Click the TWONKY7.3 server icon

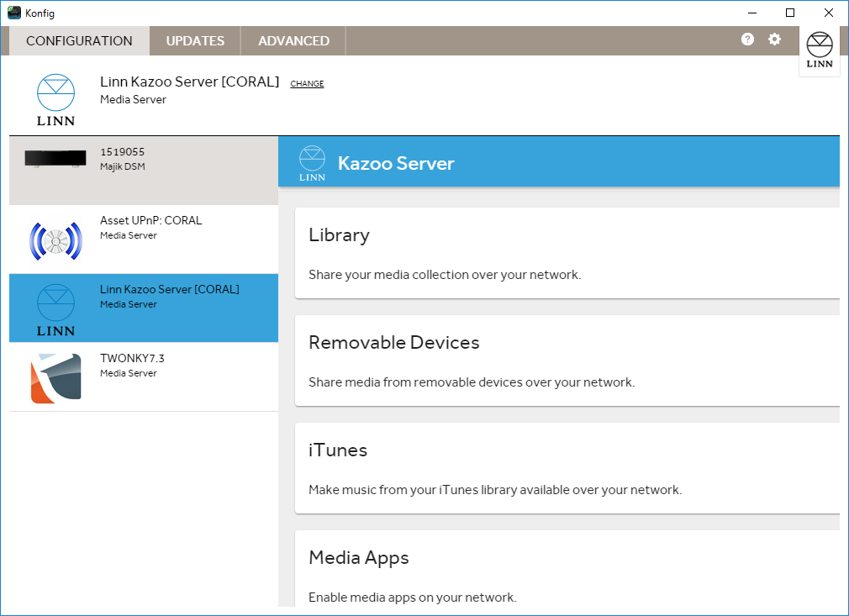point(55,378)
